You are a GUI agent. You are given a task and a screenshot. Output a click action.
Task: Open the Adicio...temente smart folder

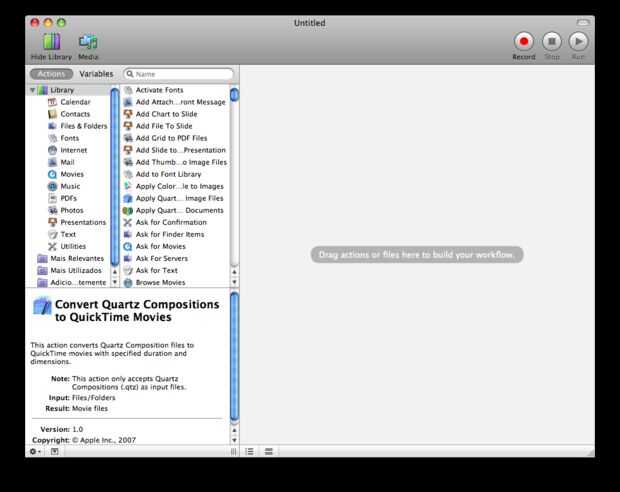coord(72,282)
